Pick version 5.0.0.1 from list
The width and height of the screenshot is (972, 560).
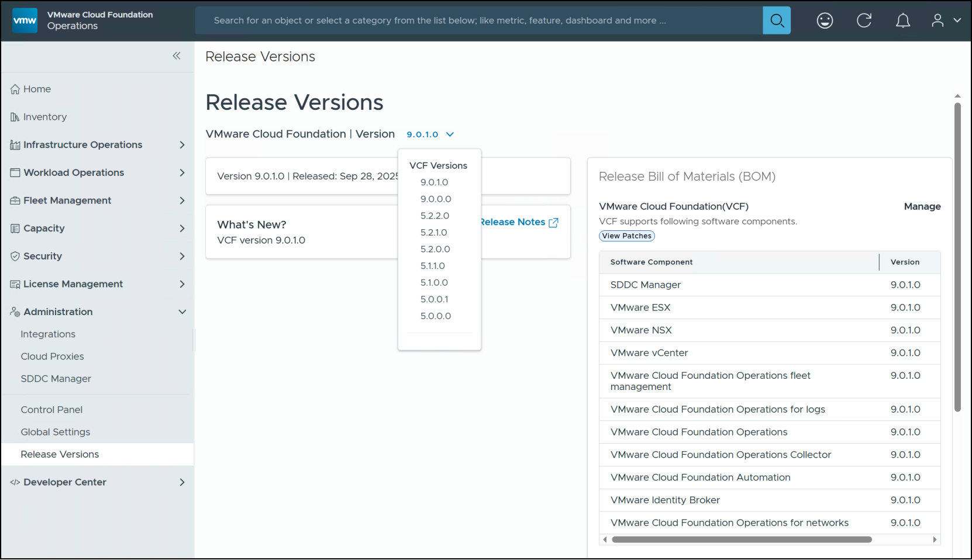pos(435,299)
